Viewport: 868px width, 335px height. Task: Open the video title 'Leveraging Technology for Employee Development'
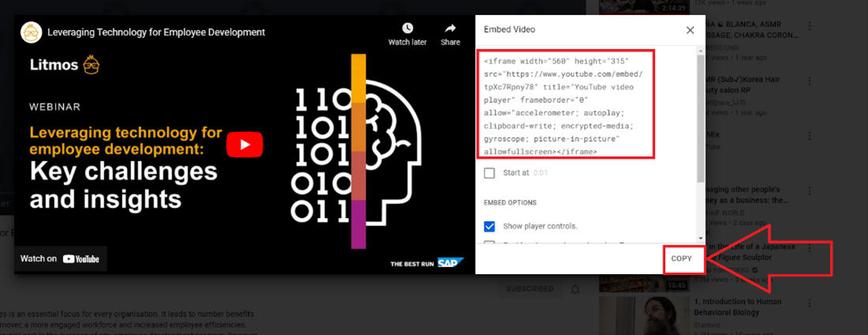[x=156, y=32]
